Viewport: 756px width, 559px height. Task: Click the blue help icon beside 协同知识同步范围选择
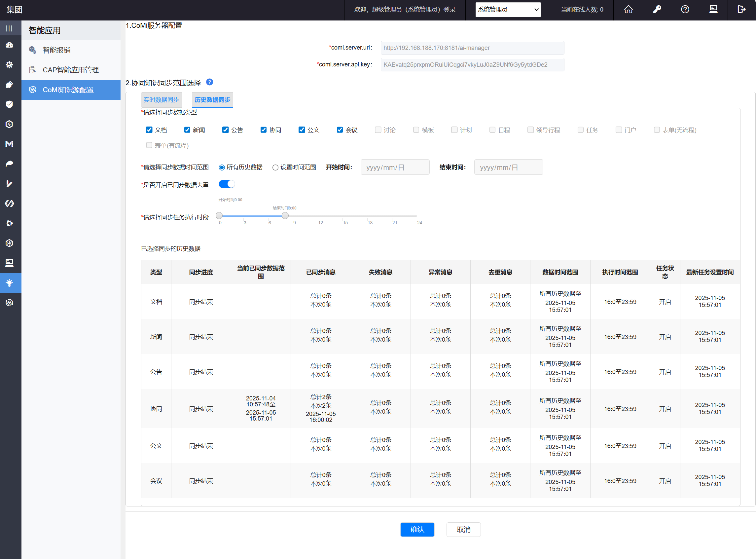[209, 82]
